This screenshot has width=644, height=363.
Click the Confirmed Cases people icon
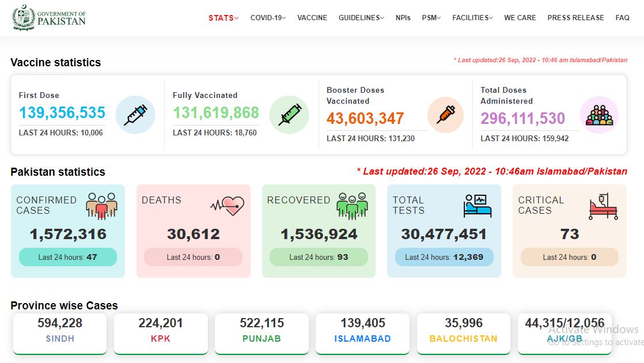[101, 206]
